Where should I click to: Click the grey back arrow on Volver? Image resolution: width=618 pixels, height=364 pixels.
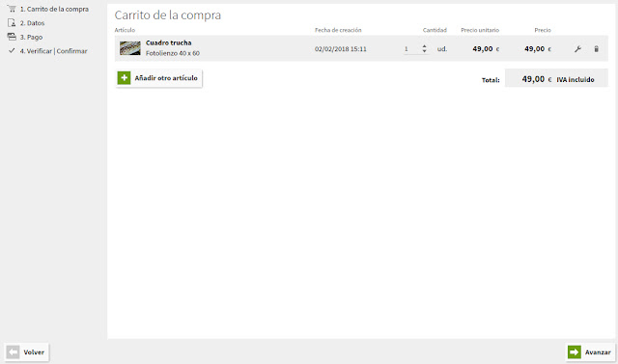(x=13, y=351)
